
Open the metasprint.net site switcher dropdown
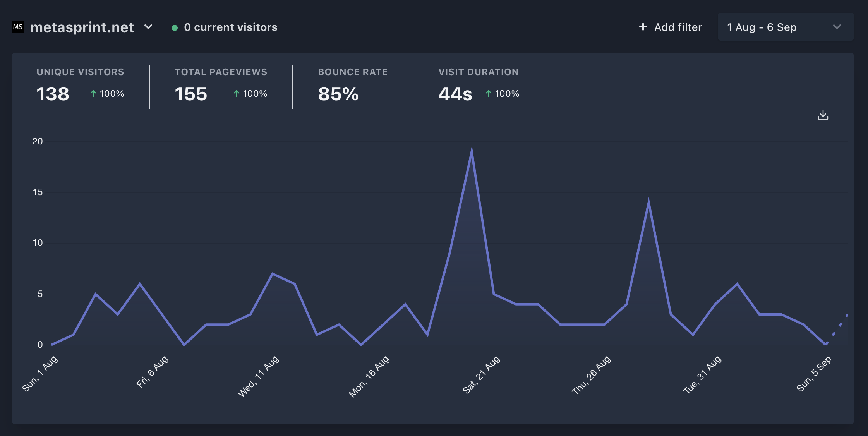(x=83, y=27)
